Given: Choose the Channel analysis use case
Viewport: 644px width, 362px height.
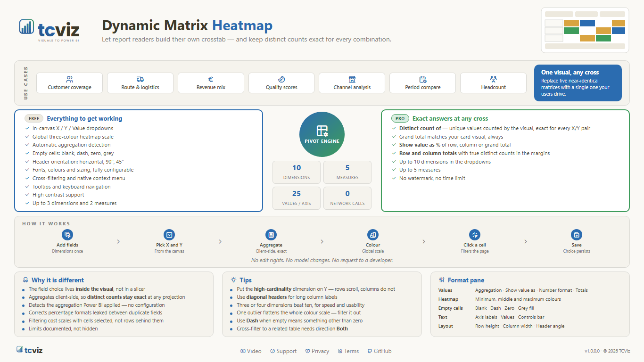Looking at the screenshot, I should coord(352,83).
